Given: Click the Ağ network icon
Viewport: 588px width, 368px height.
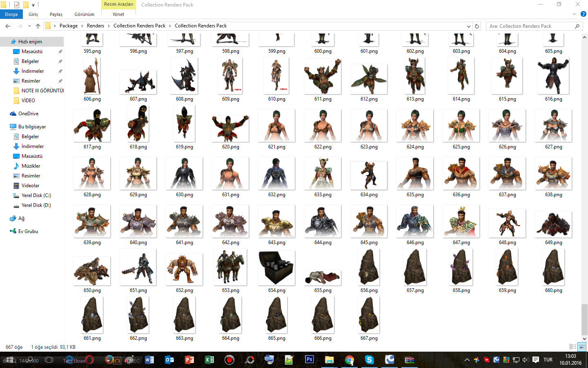Looking at the screenshot, I should 13,218.
